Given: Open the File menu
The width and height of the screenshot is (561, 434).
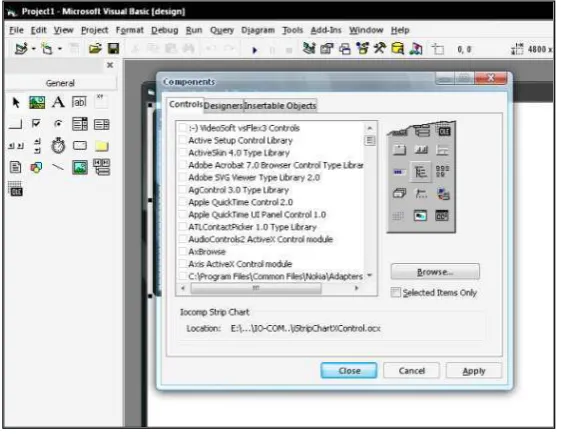Looking at the screenshot, I should tap(16, 30).
